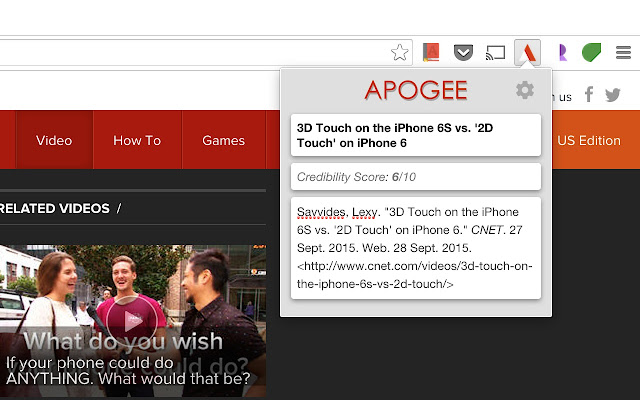Click the cnet.com URL in the citation

tap(415, 275)
